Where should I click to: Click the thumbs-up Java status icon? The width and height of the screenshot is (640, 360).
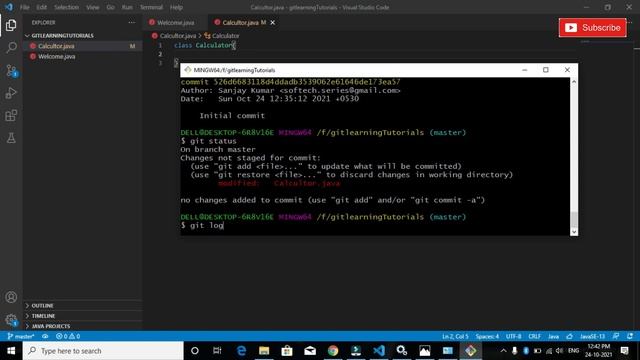(x=569, y=336)
